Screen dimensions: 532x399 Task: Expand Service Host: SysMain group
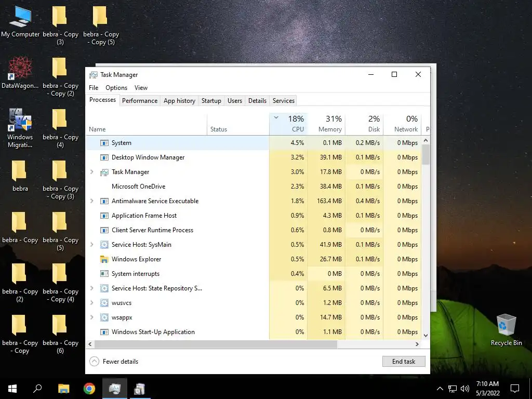pyautogui.click(x=91, y=245)
